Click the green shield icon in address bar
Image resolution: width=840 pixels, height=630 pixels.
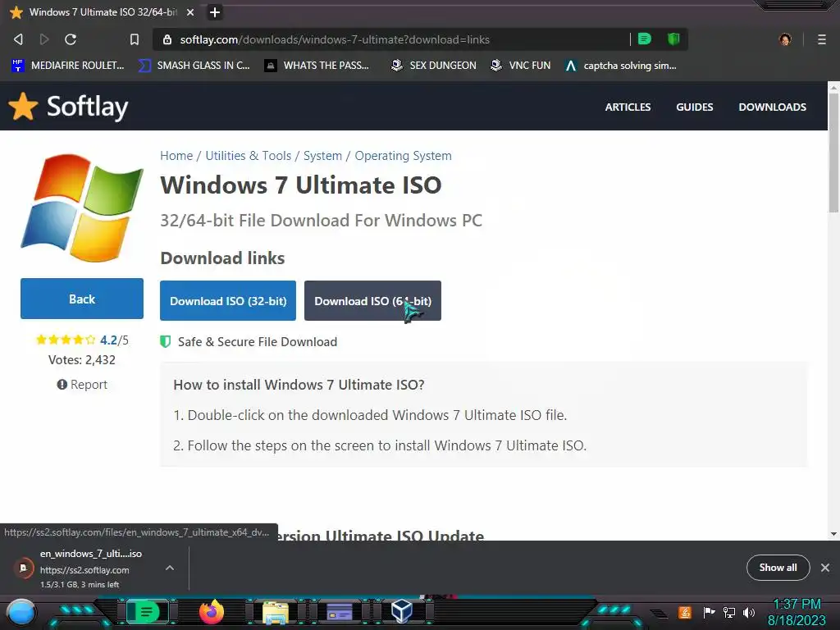point(673,39)
